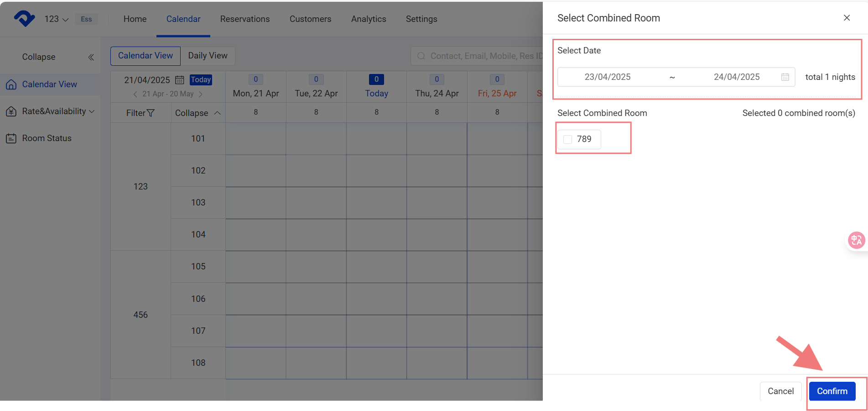868x411 pixels.
Task: Cancel the combined room dialog
Action: pos(780,391)
